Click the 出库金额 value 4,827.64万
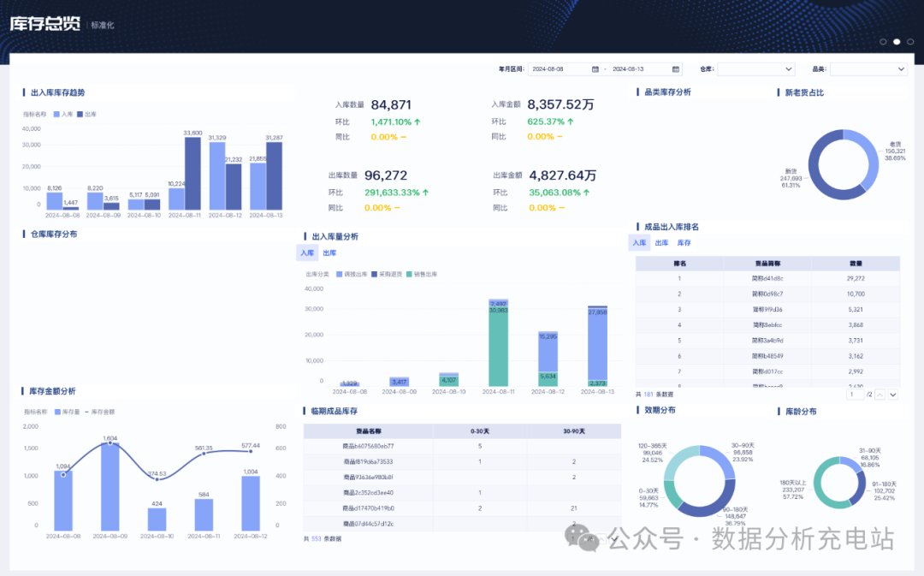The width and height of the screenshot is (924, 576). pyautogui.click(x=563, y=175)
